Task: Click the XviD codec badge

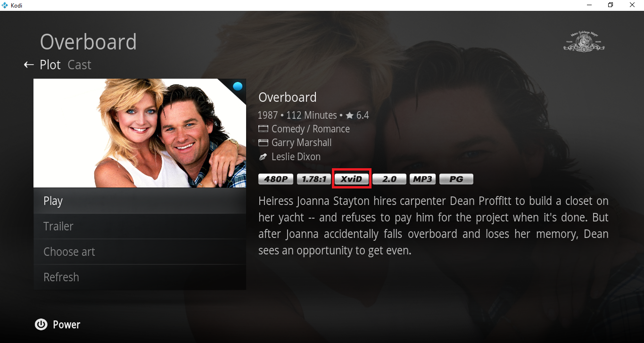Action: [x=352, y=179]
